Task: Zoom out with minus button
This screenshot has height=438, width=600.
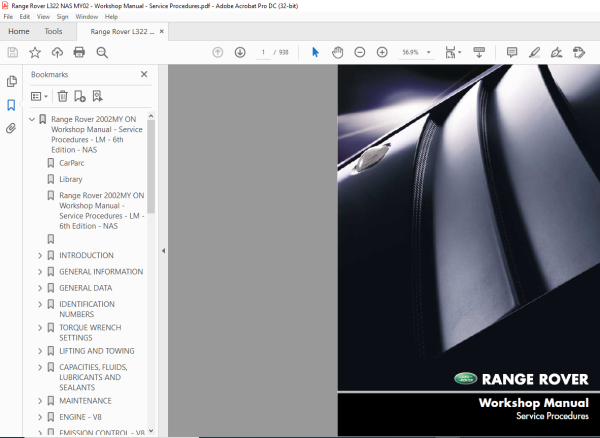Action: click(360, 52)
